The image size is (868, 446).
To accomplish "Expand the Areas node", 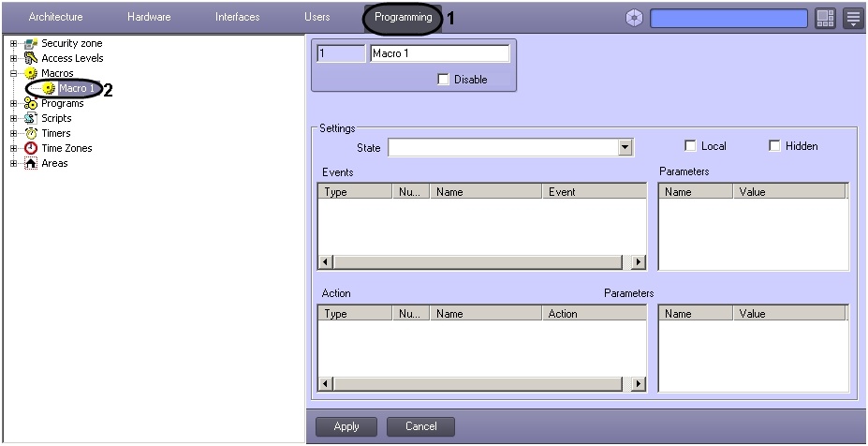I will [x=14, y=163].
